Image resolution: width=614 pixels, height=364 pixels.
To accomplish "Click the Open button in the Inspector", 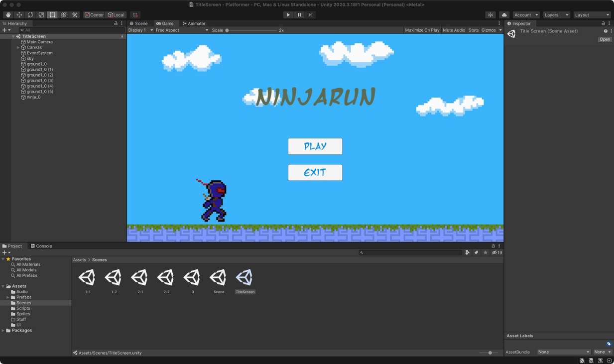I will click(x=604, y=39).
